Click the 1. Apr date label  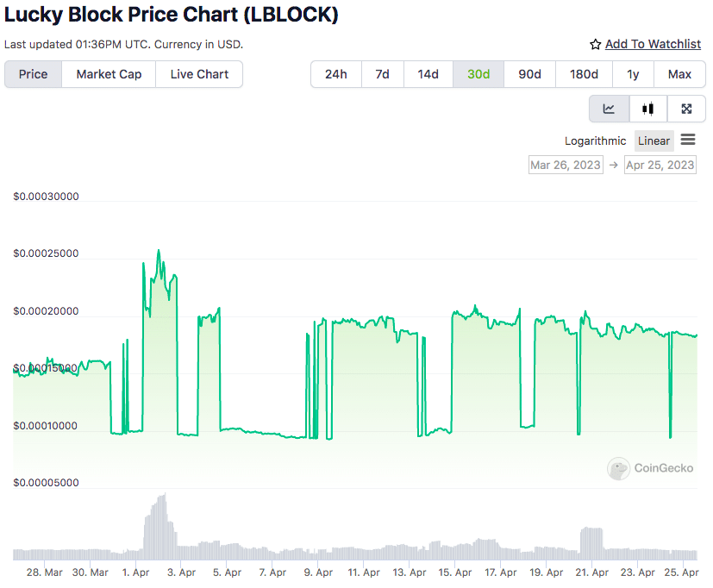[135, 572]
